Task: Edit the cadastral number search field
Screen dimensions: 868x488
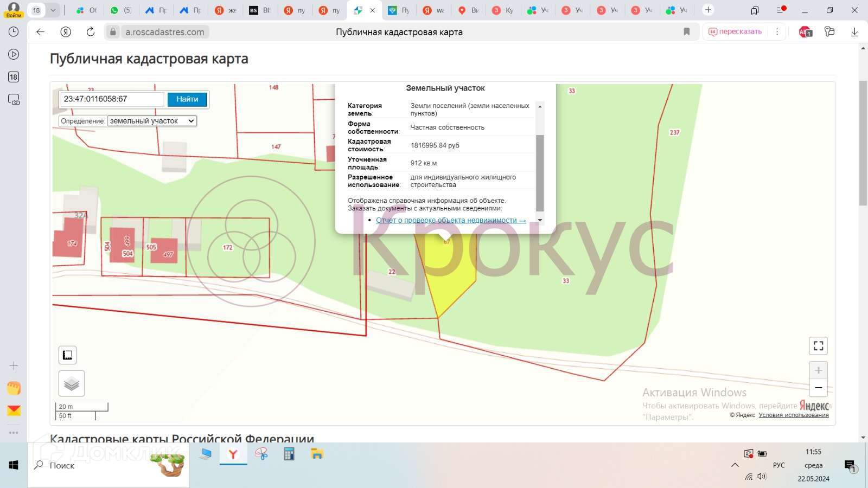Action: click(112, 99)
